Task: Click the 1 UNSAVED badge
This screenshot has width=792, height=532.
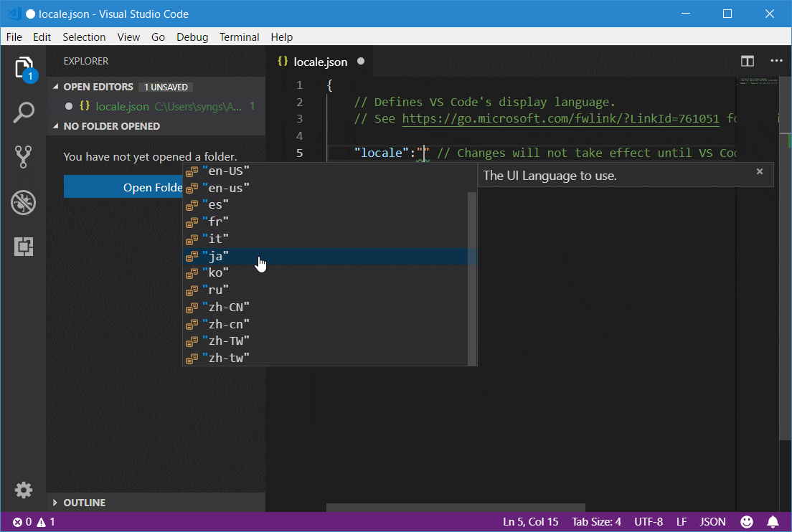Action: [166, 87]
